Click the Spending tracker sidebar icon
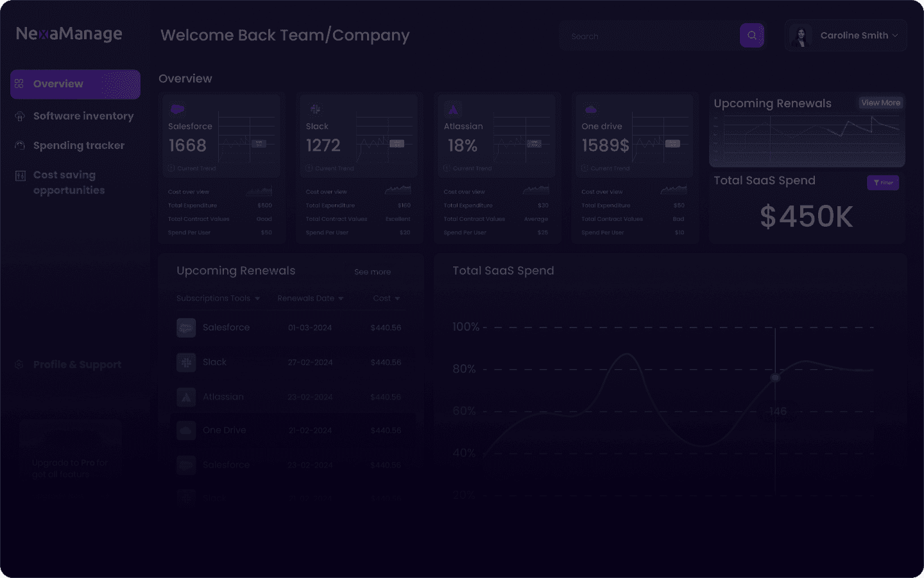Screen dimensions: 924x578 click(x=20, y=146)
